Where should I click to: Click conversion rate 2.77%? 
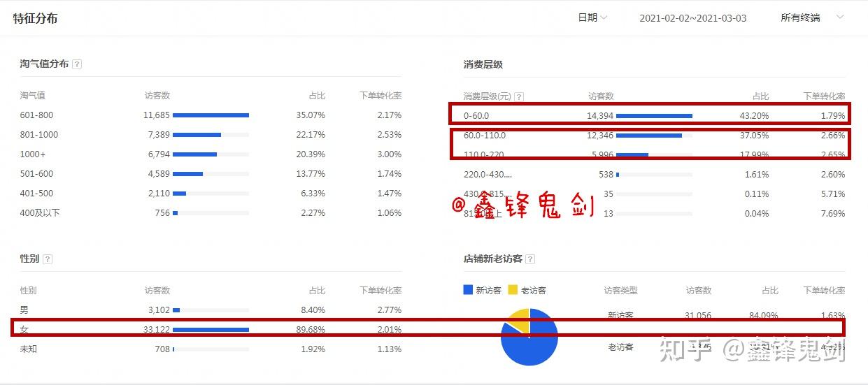point(389,310)
